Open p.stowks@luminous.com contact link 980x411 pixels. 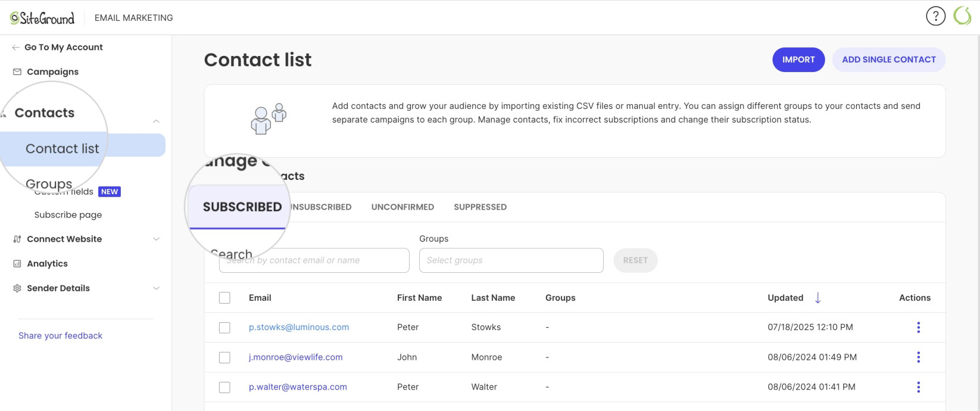pyautogui.click(x=299, y=327)
